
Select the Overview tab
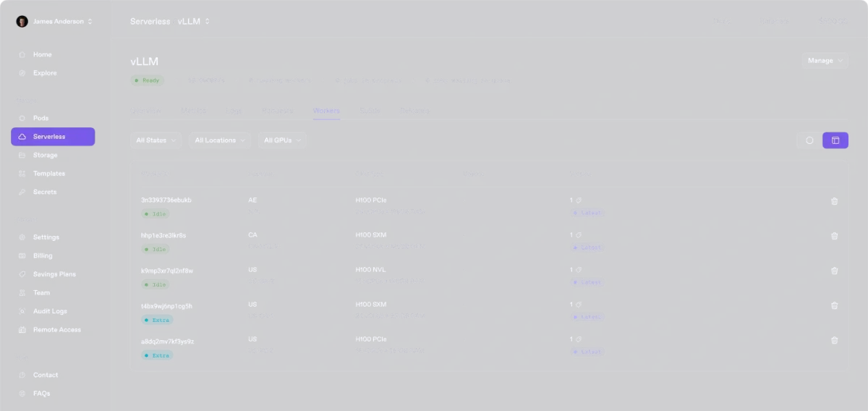point(147,111)
